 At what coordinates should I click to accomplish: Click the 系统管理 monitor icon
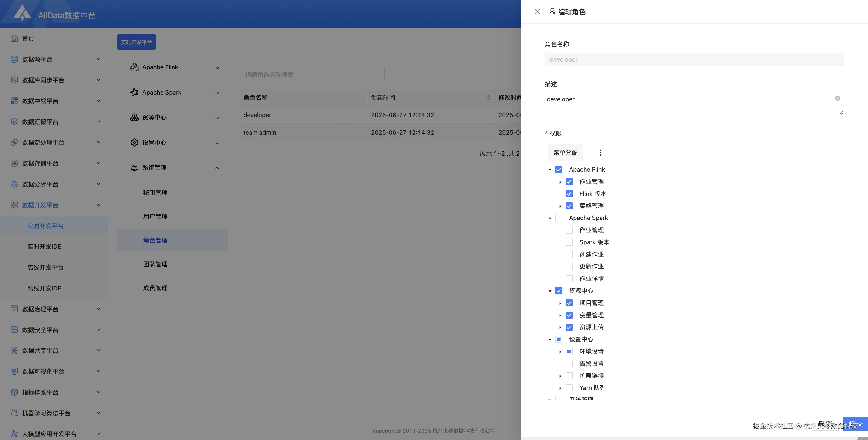tap(135, 167)
